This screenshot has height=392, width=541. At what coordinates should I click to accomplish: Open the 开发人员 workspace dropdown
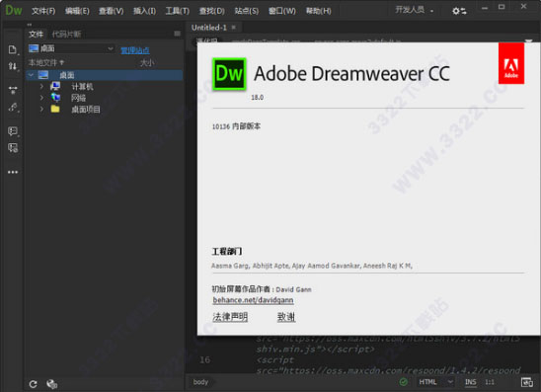[x=414, y=10]
